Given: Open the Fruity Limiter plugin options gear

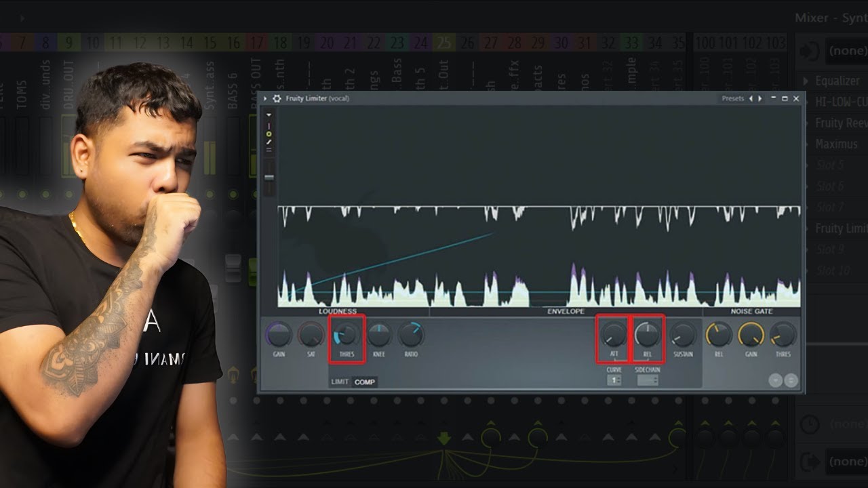Looking at the screenshot, I should [277, 98].
